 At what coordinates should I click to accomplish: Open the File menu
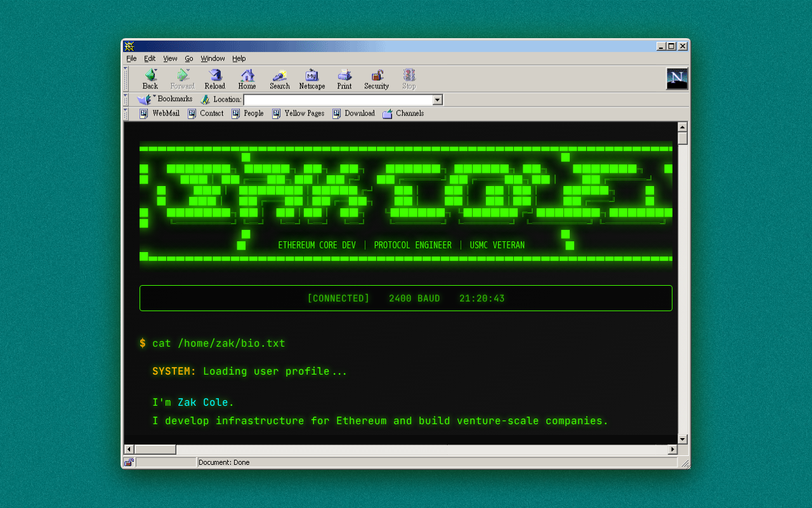[x=131, y=58]
